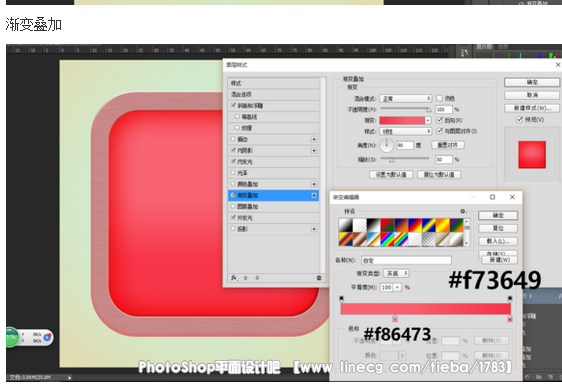
Task: Click the green network speed widget
Action: tap(29, 337)
